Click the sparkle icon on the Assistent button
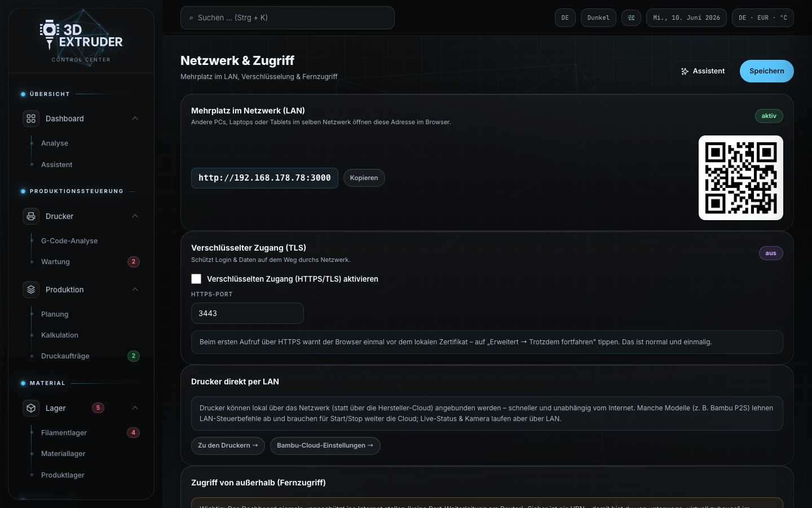Viewport: 812px width, 508px height. pos(685,71)
